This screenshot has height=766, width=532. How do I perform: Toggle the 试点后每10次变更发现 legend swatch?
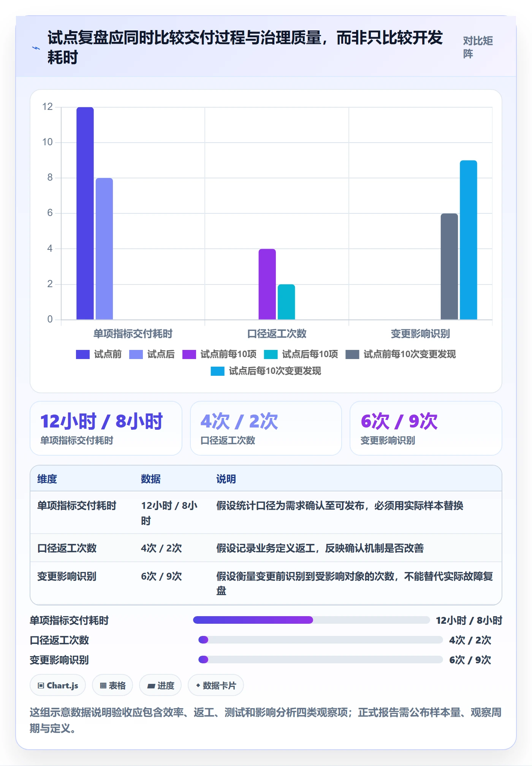click(217, 371)
